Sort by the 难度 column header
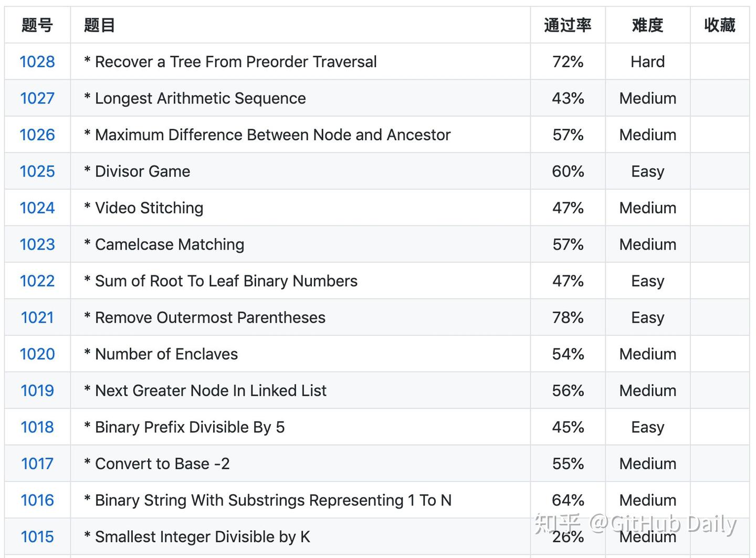This screenshot has height=558, width=756. pyautogui.click(x=647, y=25)
